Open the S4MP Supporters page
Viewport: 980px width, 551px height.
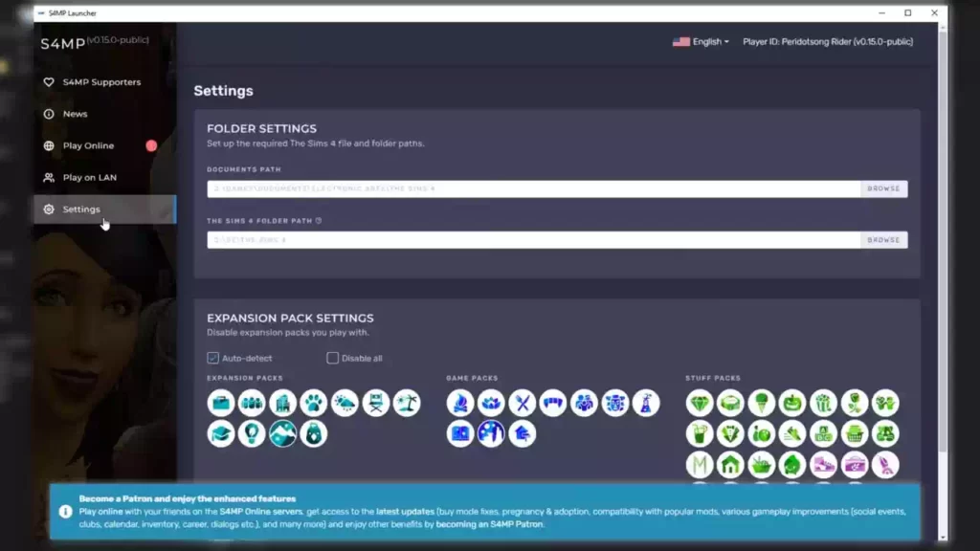[101, 82]
